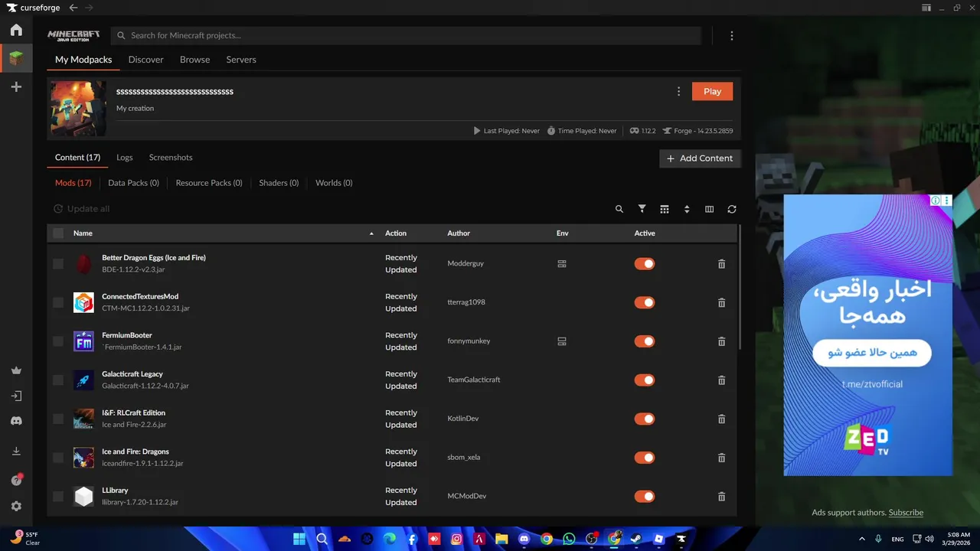Turn off LLibrary active toggle

(645, 496)
